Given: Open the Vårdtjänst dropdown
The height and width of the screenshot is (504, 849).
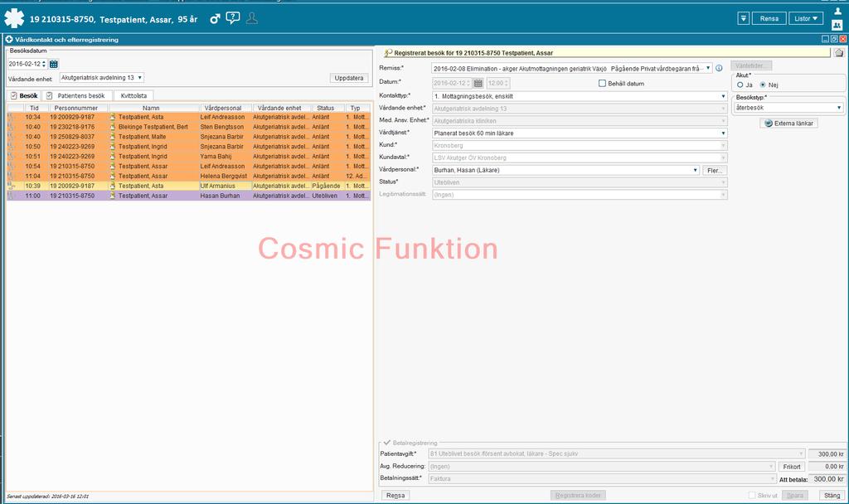Looking at the screenshot, I should click(x=723, y=133).
